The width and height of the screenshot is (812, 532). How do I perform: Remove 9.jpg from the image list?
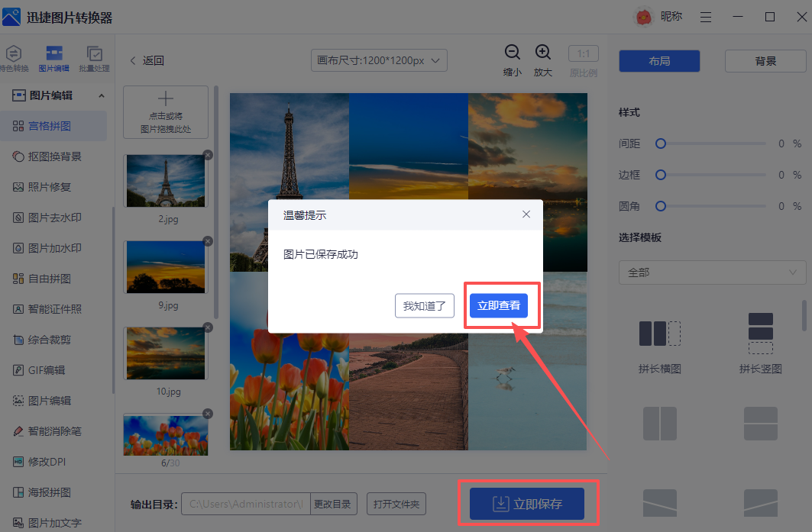click(x=207, y=241)
